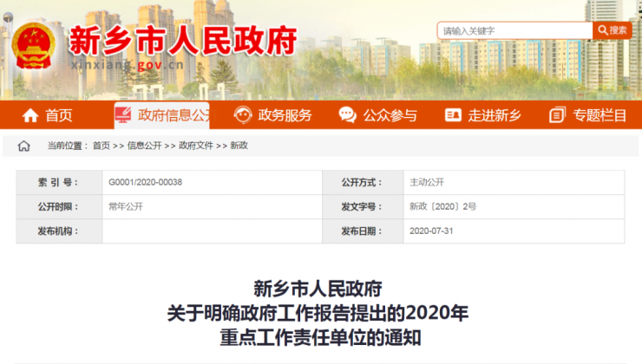Open the 走进新乡 menu item
This screenshot has width=642, height=364.
[495, 115]
